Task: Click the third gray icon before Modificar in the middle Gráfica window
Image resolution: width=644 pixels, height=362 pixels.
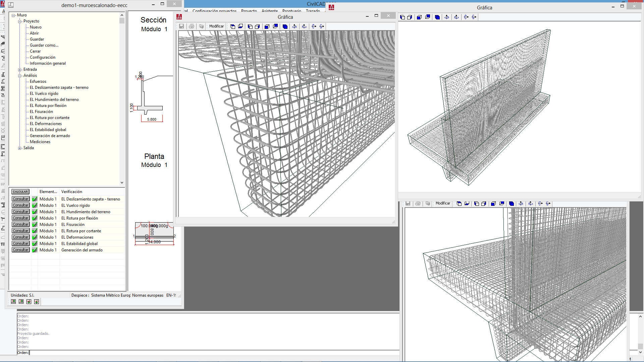Action: click(x=201, y=26)
